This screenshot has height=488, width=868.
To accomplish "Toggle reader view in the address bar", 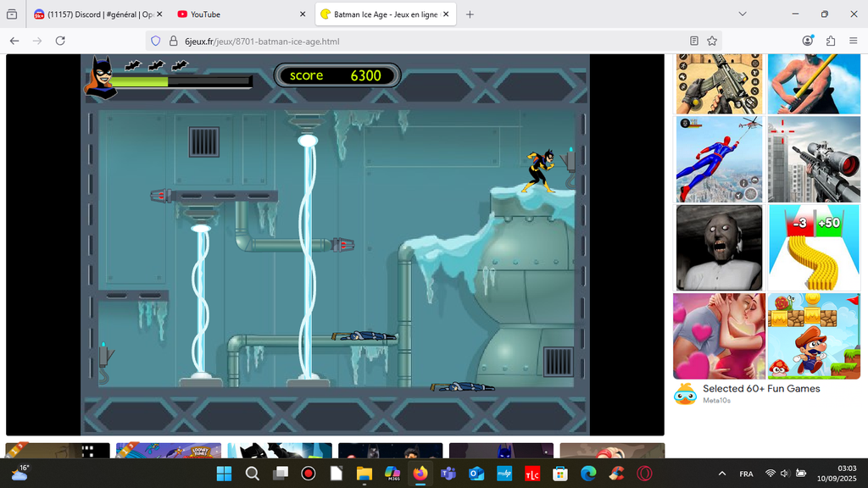I will 694,41.
